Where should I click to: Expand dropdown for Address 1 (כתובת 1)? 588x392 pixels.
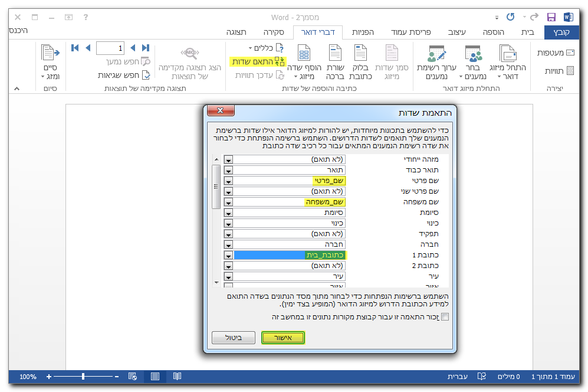(229, 256)
